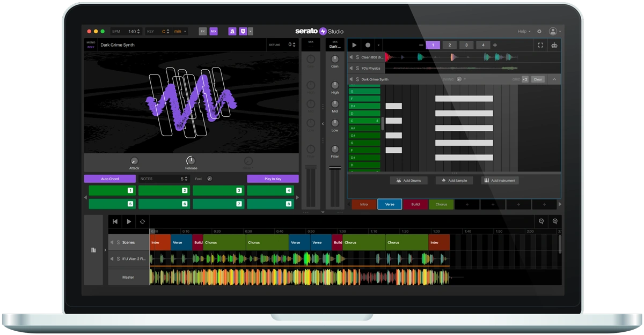Click the zoom in magnifier icon
This screenshot has height=335, width=644.
tap(554, 220)
